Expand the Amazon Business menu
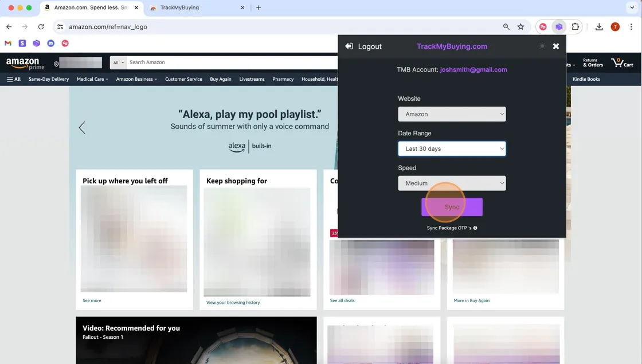The height and width of the screenshot is (364, 642). (136, 79)
